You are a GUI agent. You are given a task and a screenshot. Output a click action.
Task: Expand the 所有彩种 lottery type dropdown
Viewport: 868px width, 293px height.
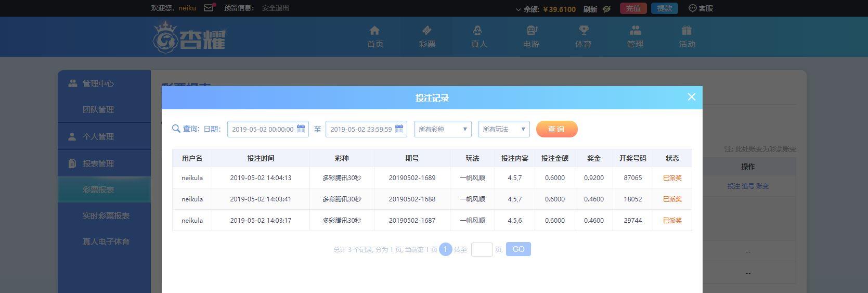click(x=443, y=129)
